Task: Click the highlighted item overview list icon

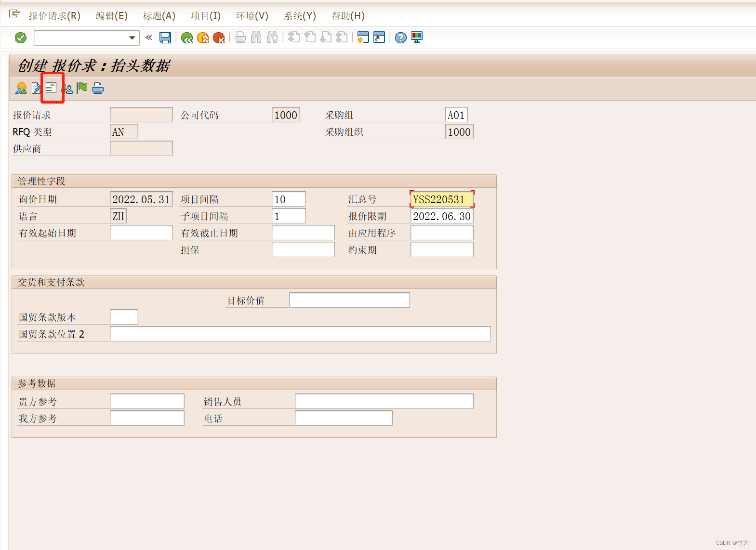Action: (x=52, y=88)
